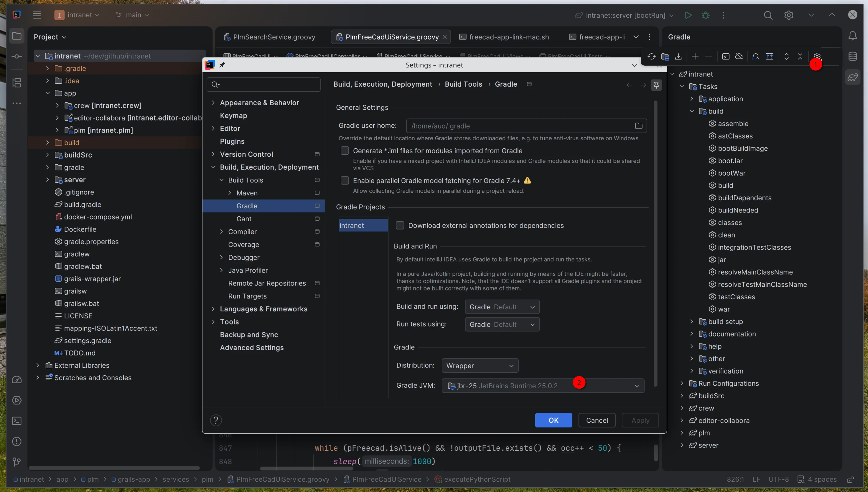Select bootJar Gradle task
The image size is (868, 492).
(x=730, y=161)
